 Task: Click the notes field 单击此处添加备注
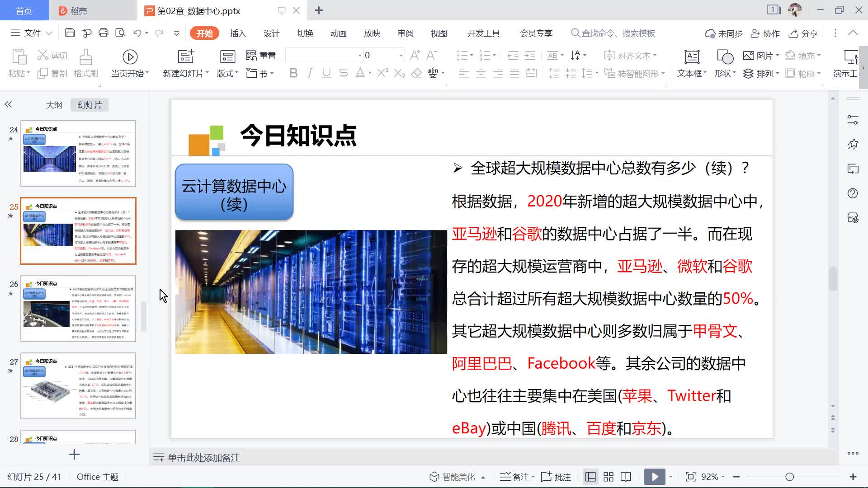203,457
